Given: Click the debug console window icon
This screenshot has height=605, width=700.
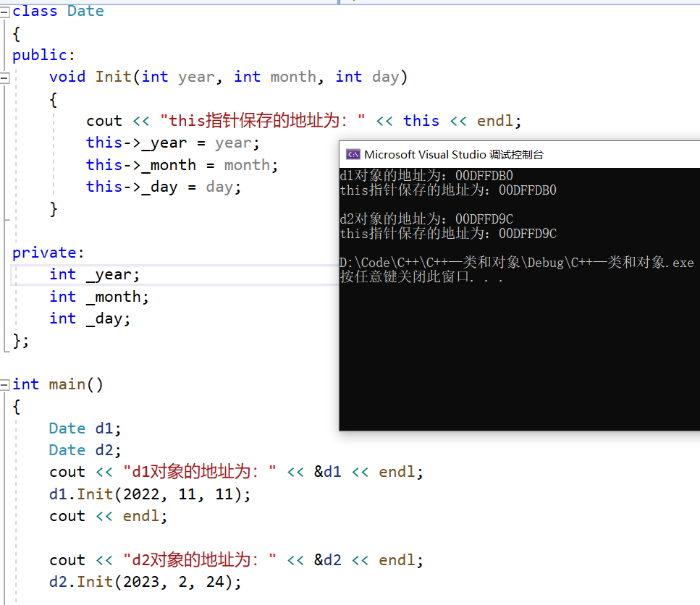Looking at the screenshot, I should click(353, 154).
